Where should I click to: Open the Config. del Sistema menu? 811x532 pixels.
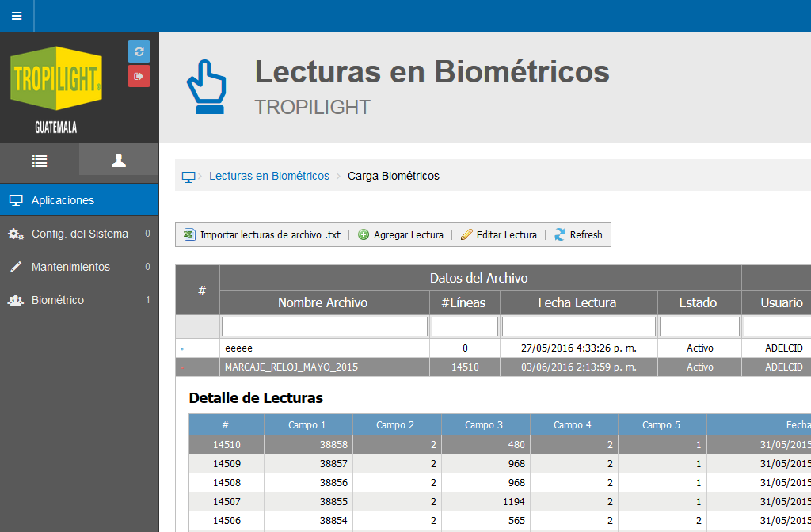click(x=79, y=234)
